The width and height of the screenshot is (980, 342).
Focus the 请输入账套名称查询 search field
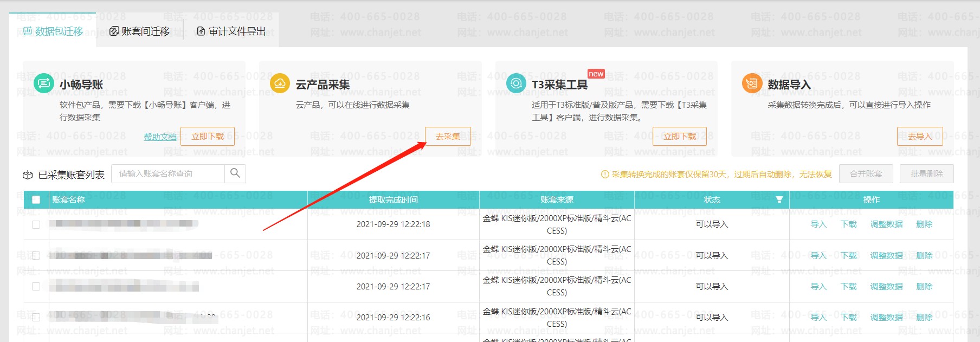click(168, 173)
